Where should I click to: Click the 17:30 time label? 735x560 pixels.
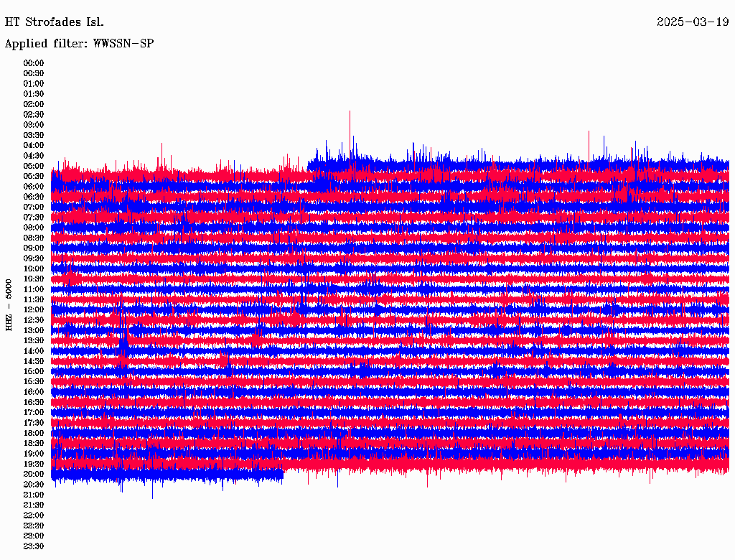[34, 423]
